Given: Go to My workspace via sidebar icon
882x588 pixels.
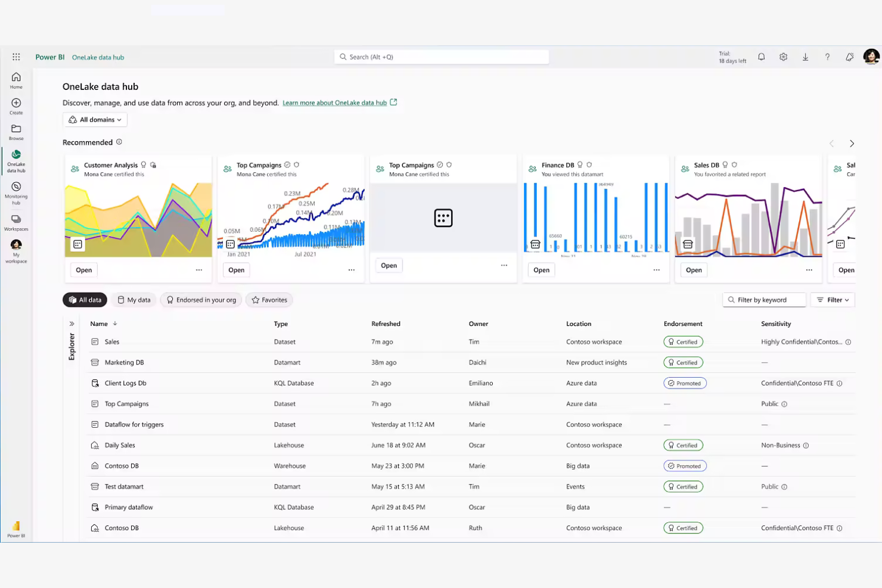Looking at the screenshot, I should [x=16, y=249].
